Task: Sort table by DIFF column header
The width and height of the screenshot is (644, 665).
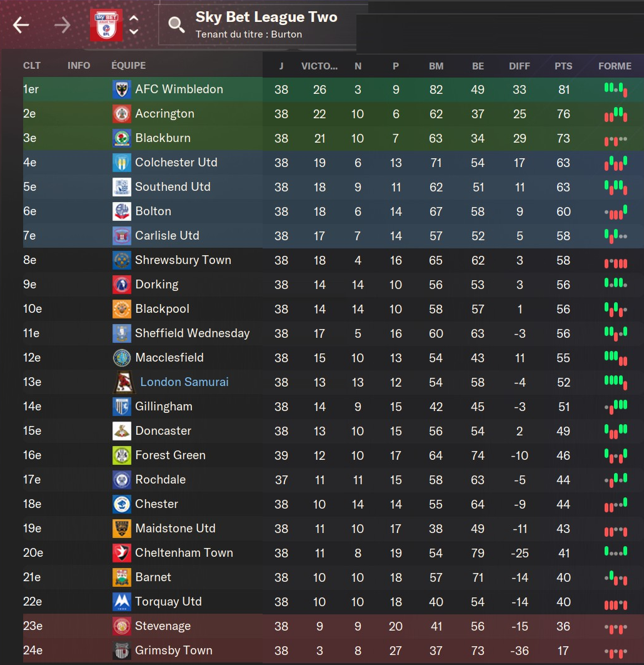Action: click(x=520, y=66)
